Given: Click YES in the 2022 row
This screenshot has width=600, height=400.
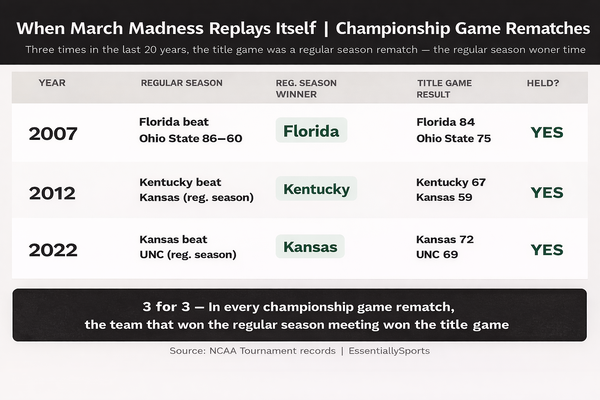Looking at the screenshot, I should (x=547, y=250).
